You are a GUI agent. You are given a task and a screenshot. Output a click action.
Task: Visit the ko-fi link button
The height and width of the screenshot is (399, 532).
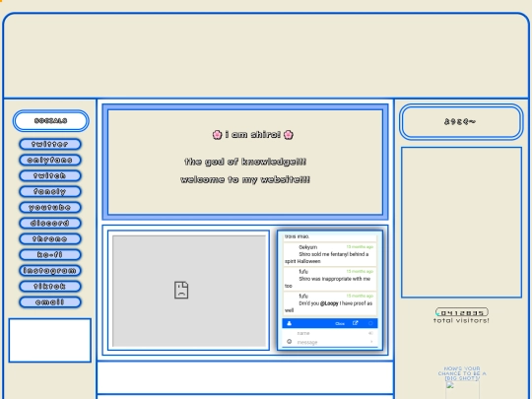pos(50,255)
